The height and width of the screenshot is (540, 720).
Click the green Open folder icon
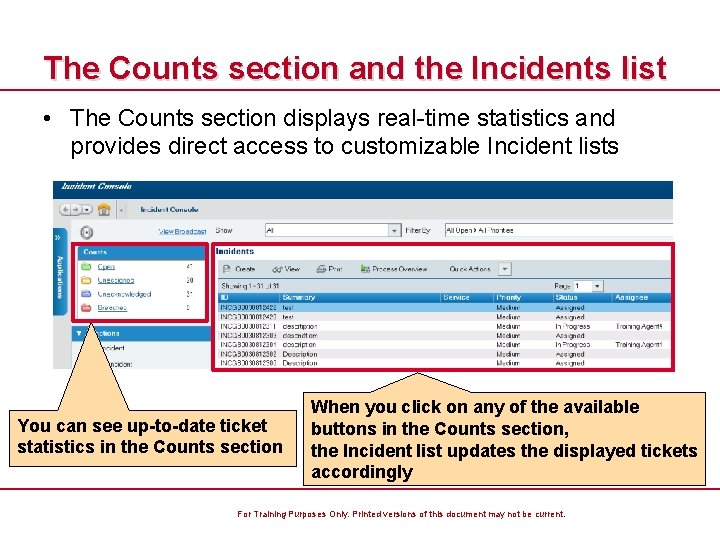86,266
